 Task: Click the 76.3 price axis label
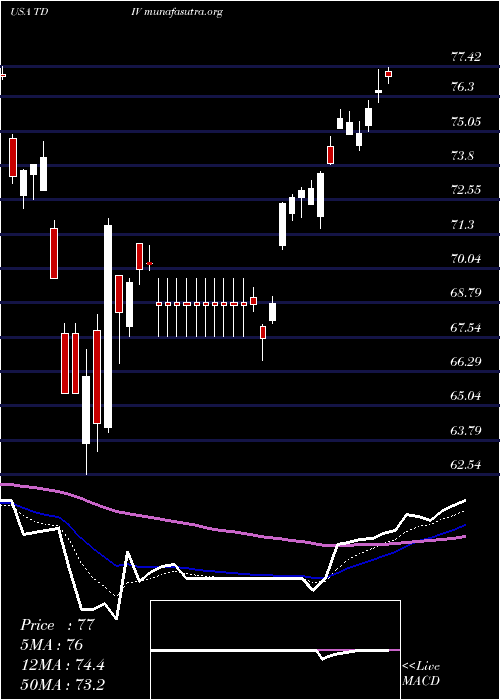pyautogui.click(x=462, y=87)
